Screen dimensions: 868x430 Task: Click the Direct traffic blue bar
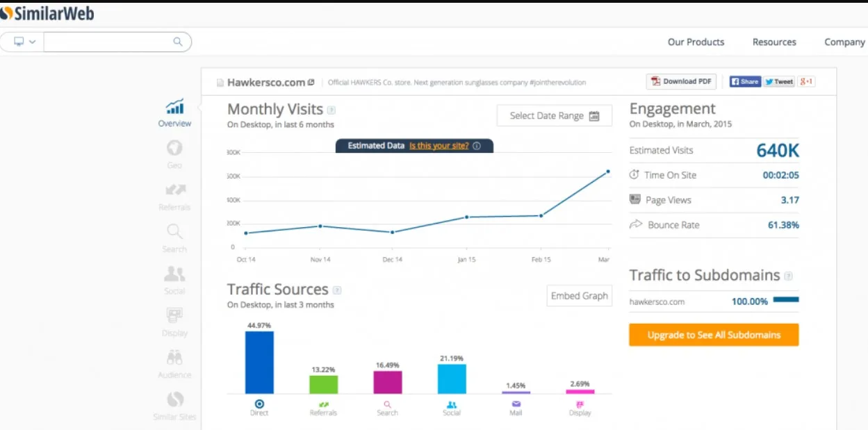(259, 362)
